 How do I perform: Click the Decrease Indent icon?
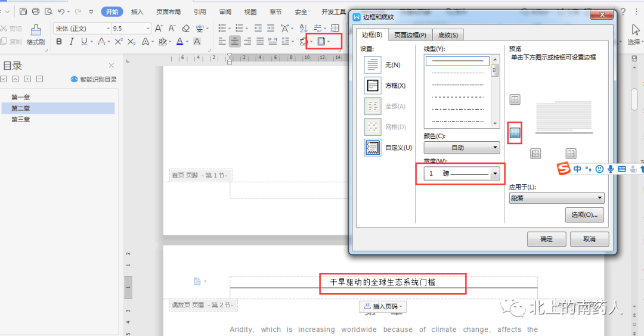(258, 29)
